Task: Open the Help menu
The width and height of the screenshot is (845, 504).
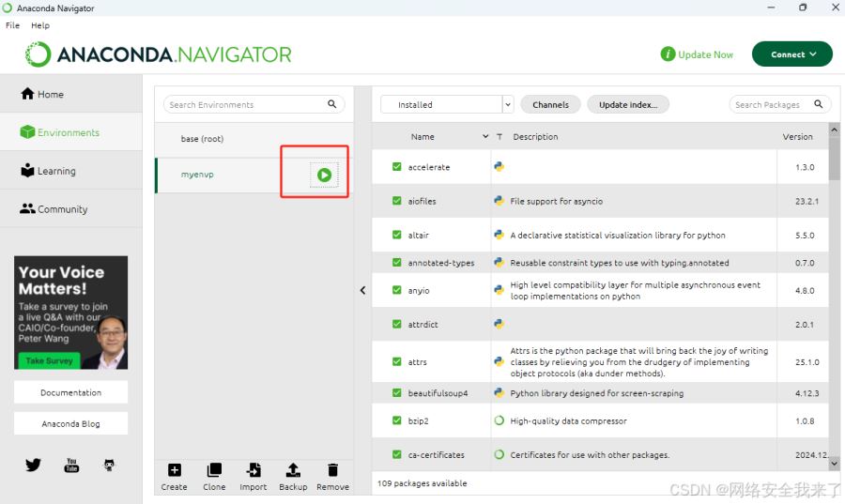Action: [x=40, y=25]
